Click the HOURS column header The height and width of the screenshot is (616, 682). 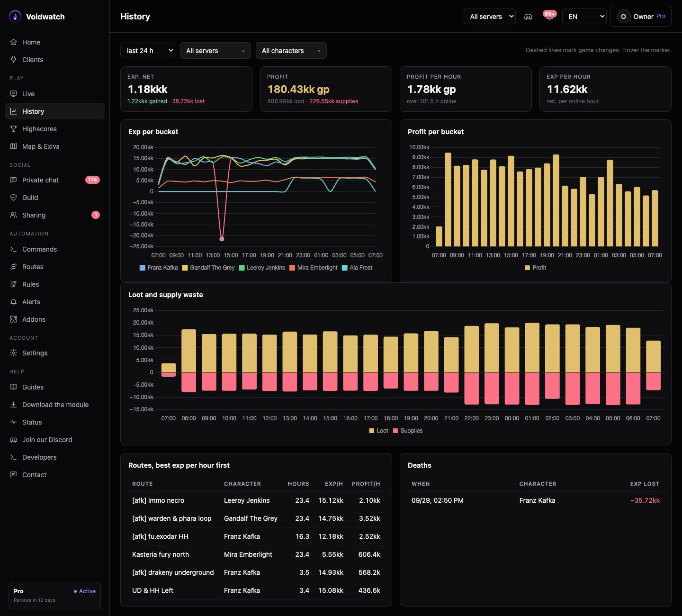click(x=298, y=484)
